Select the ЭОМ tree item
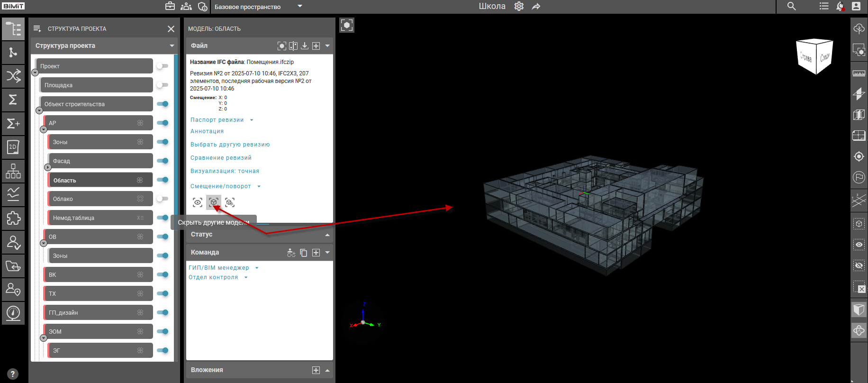The image size is (868, 383). 99,331
